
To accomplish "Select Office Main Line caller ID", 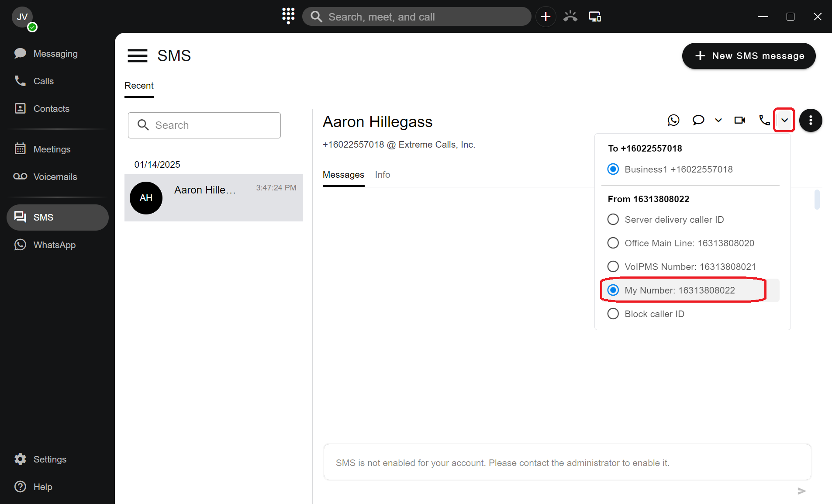I will click(613, 243).
